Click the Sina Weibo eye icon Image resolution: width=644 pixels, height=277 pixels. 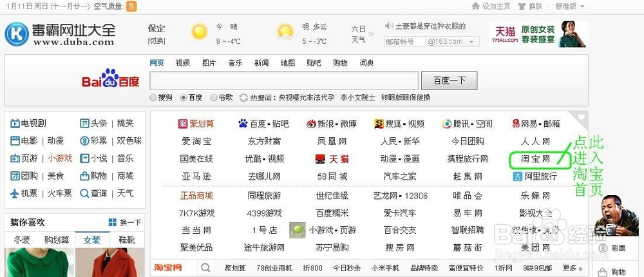(311, 124)
